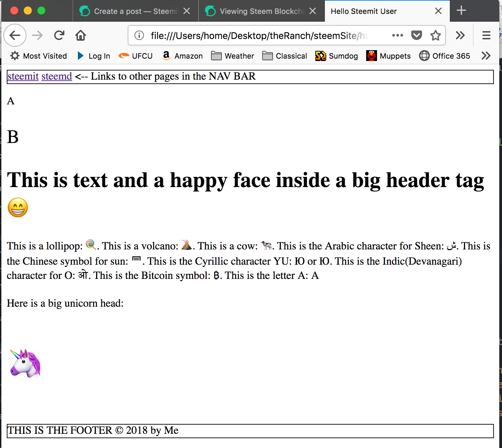Screen dimensions: 502x448
Task: Click the Chinese symbol for sun character
Action: click(x=136, y=260)
